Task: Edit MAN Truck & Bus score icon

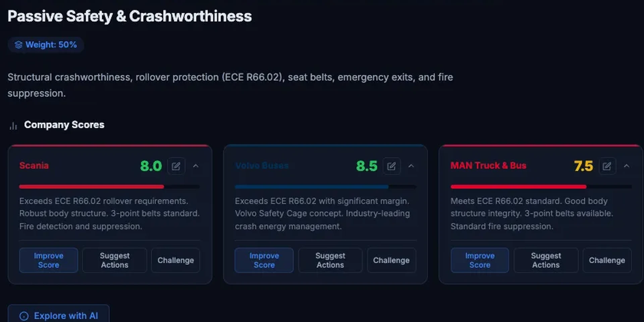Action: pyautogui.click(x=607, y=166)
